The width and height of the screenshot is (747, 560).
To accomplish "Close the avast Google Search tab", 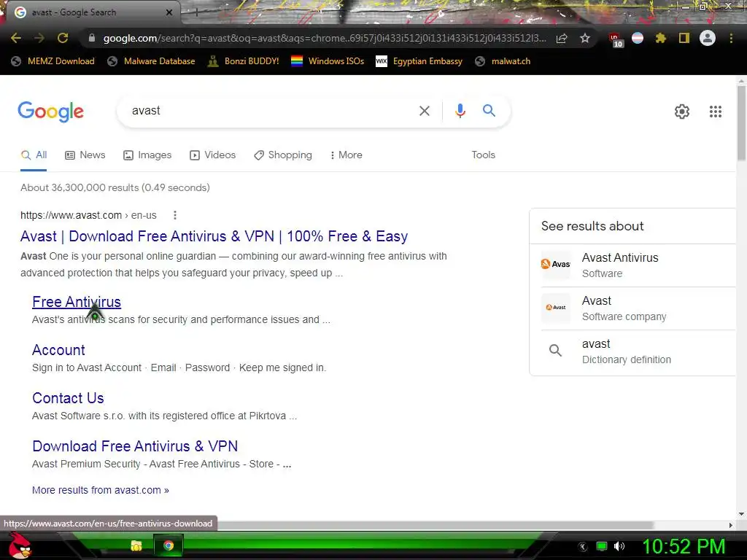I will tap(169, 12).
